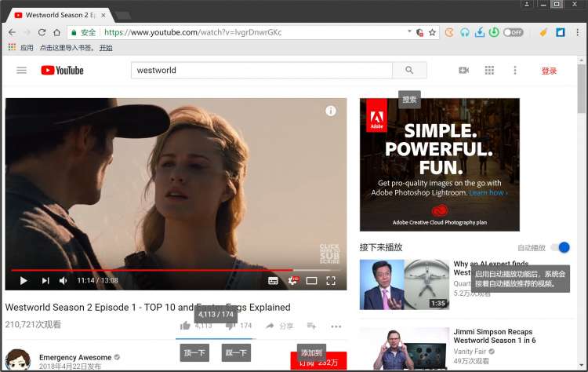Click the page vertical scrollbar

[x=582, y=88]
